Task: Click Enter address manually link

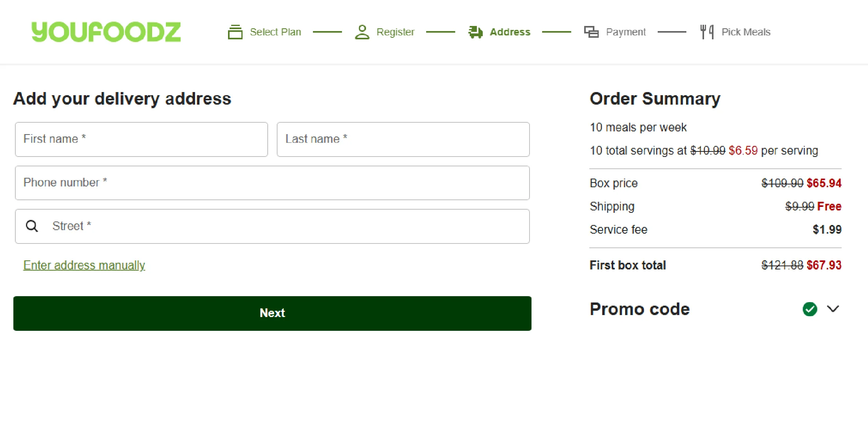Action: pyautogui.click(x=84, y=265)
